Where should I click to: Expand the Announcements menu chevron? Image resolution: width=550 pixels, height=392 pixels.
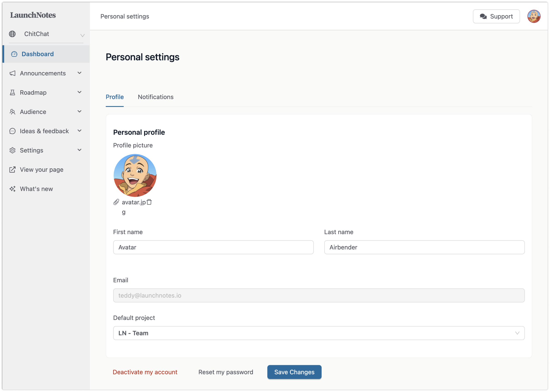point(79,73)
